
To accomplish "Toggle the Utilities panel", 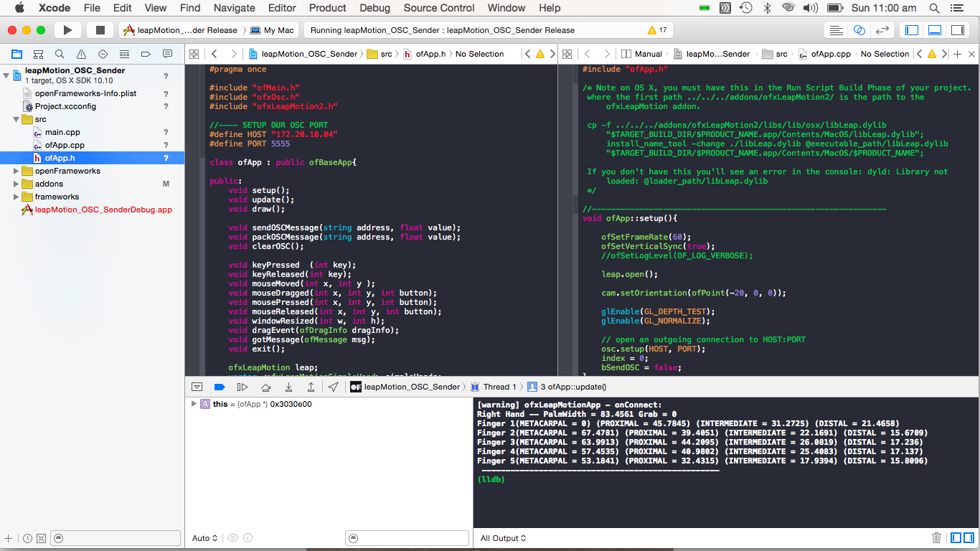I will point(958,30).
